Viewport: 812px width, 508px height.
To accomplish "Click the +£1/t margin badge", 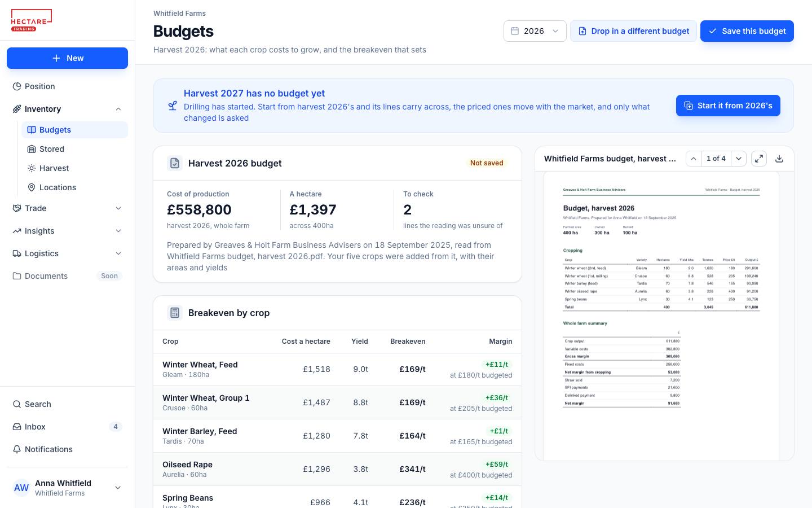I will [x=498, y=431].
